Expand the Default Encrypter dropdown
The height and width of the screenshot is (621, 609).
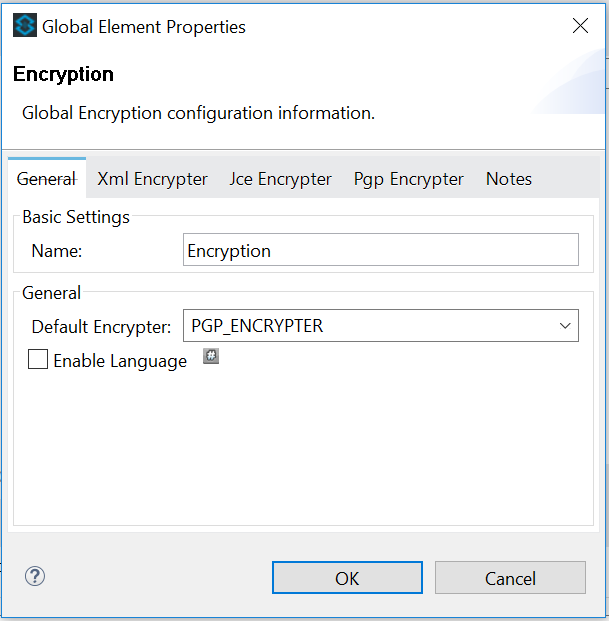coord(565,326)
